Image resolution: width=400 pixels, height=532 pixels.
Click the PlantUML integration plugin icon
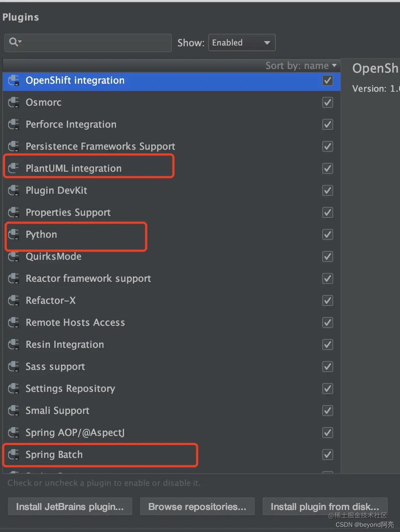click(x=14, y=168)
